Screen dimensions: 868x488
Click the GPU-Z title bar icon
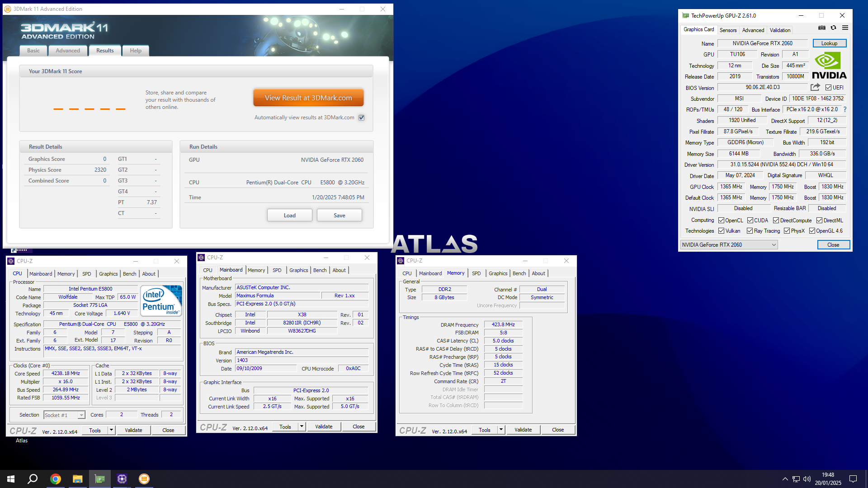[x=685, y=15]
